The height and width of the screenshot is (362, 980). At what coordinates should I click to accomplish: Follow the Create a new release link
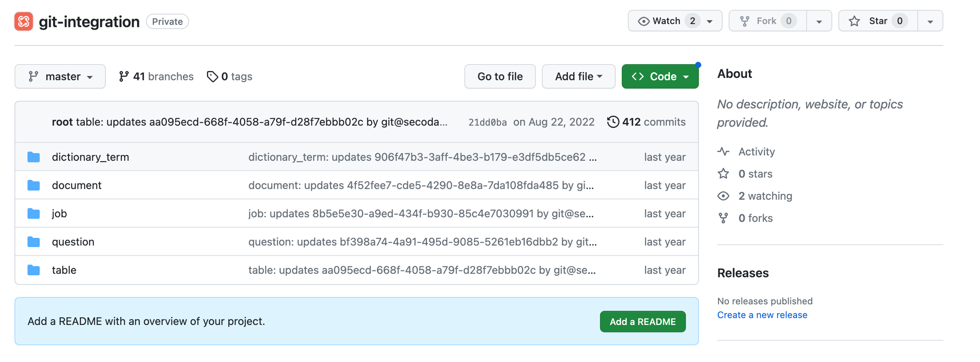coord(762,315)
